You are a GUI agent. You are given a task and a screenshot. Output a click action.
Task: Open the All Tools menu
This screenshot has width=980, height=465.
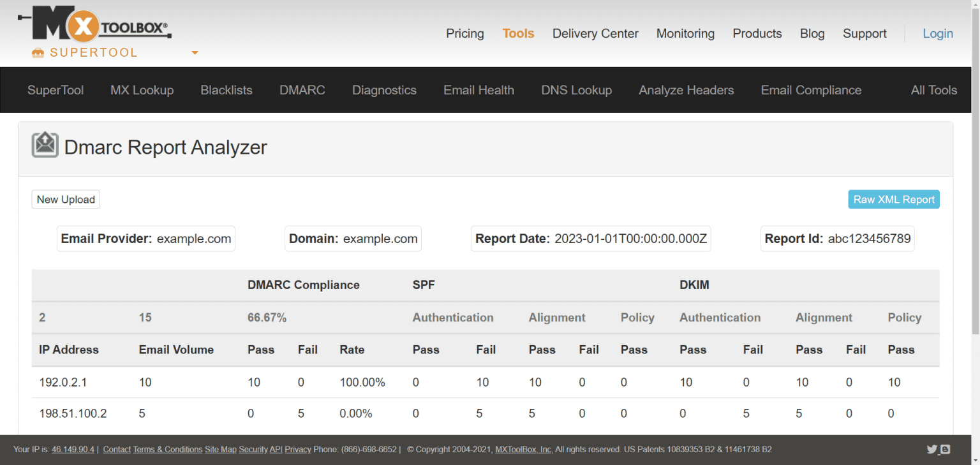coord(933,90)
